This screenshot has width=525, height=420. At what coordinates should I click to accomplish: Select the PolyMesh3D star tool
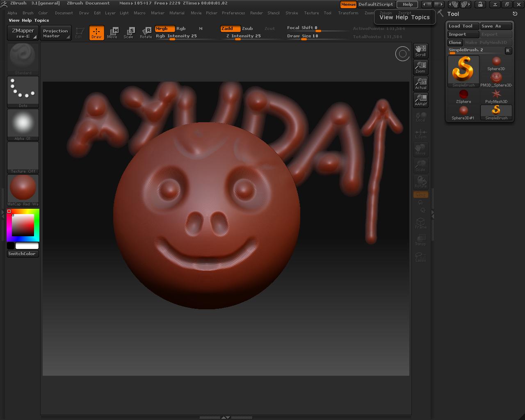pos(496,96)
